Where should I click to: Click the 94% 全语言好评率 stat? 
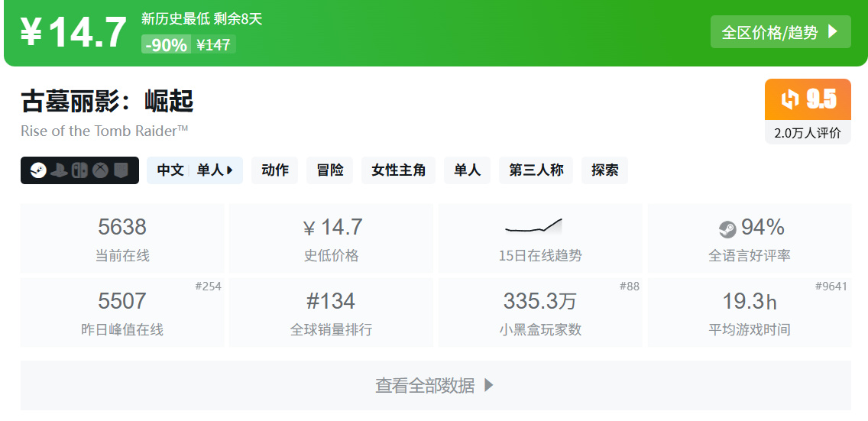pos(750,238)
